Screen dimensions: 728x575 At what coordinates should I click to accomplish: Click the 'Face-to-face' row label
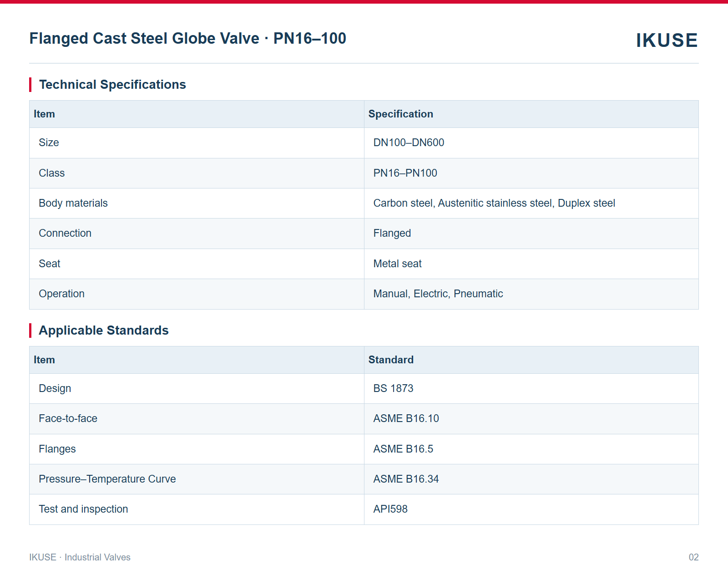pyautogui.click(x=68, y=418)
